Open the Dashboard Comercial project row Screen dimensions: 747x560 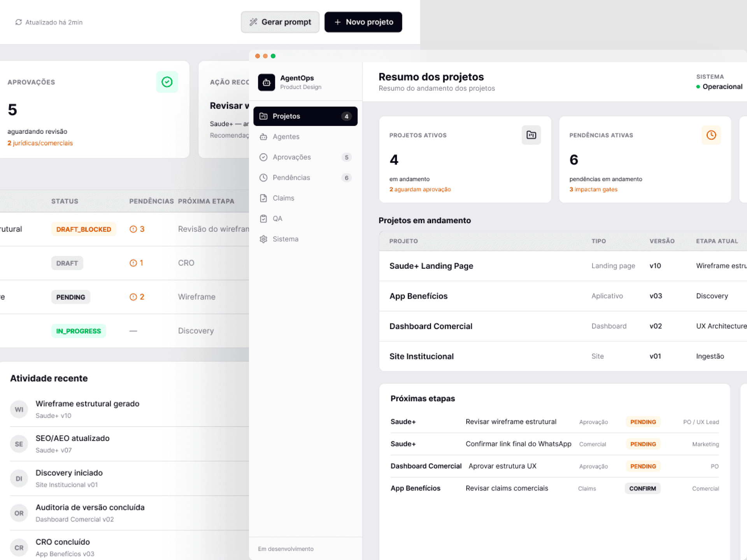point(563,326)
